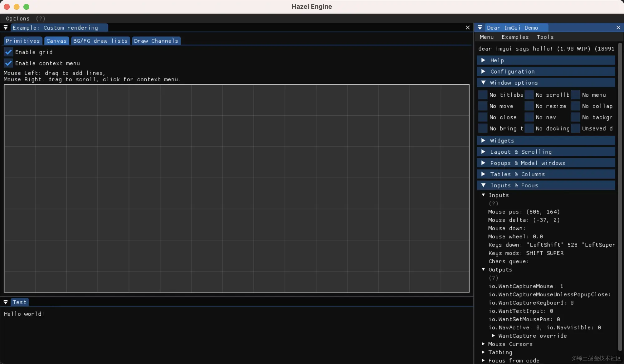The image size is (624, 364).
Task: Switch to the Primitives tab
Action: click(x=23, y=41)
